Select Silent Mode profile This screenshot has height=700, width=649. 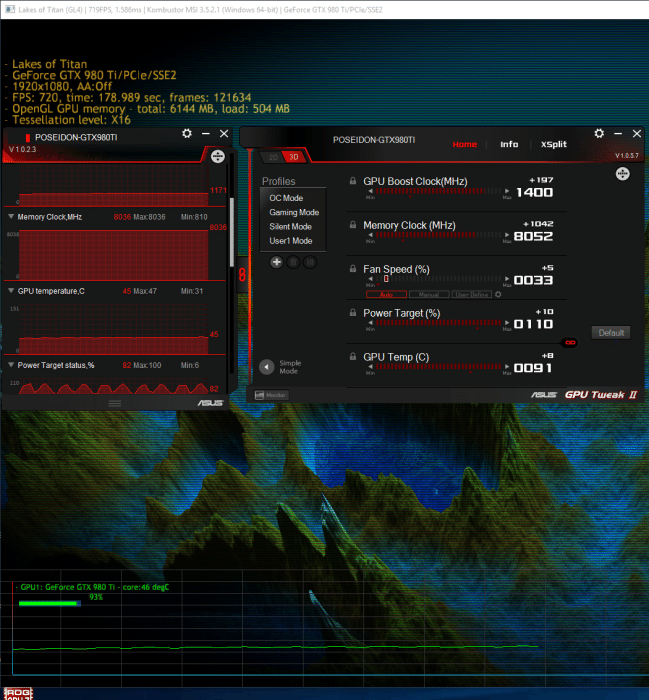click(x=293, y=226)
